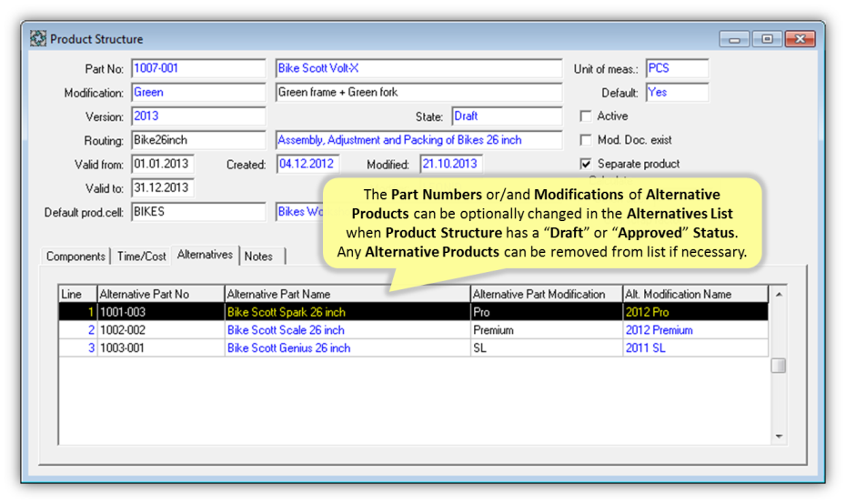Image resolution: width=846 pixels, height=504 pixels.
Task: Click the 2012 Premium modification name cell
Action: click(x=696, y=329)
